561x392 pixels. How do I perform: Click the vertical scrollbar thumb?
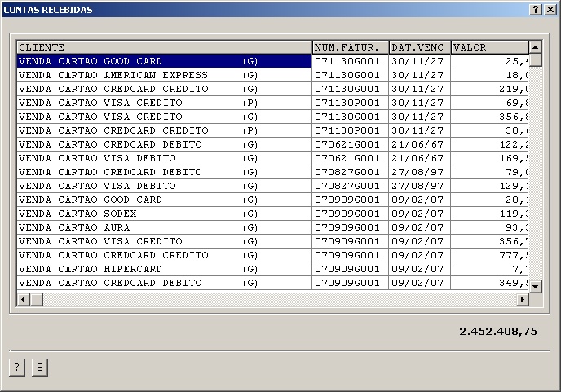point(535,60)
